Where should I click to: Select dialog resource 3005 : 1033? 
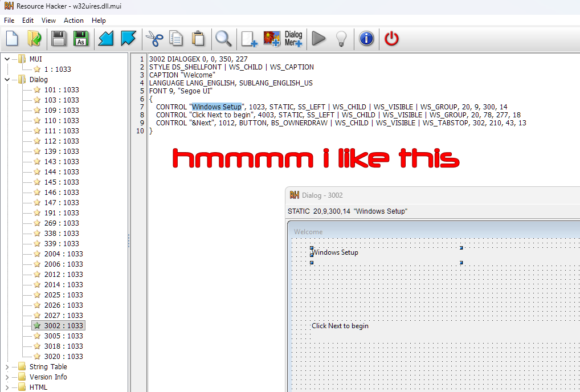coord(63,336)
